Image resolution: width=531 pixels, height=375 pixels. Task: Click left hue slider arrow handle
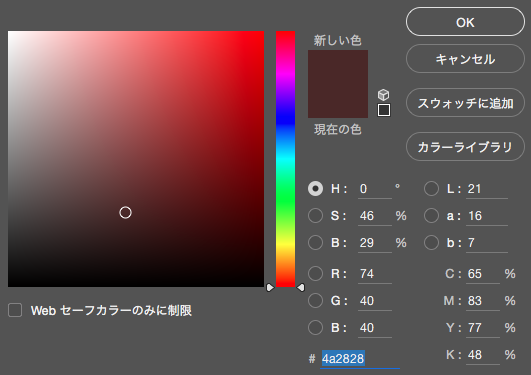pyautogui.click(x=270, y=288)
